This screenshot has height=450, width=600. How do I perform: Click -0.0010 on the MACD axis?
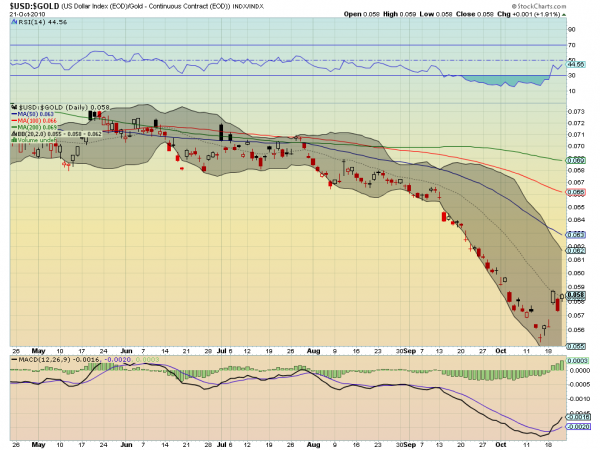pos(578,399)
